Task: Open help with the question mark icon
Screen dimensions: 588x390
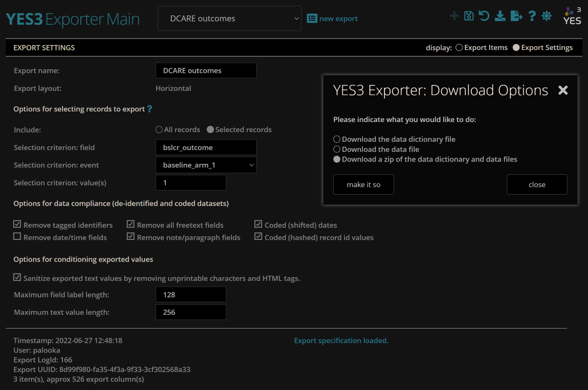Action: (532, 15)
